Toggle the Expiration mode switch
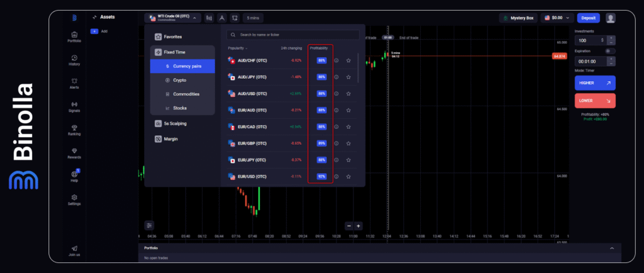The width and height of the screenshot is (644, 273). tap(610, 50)
